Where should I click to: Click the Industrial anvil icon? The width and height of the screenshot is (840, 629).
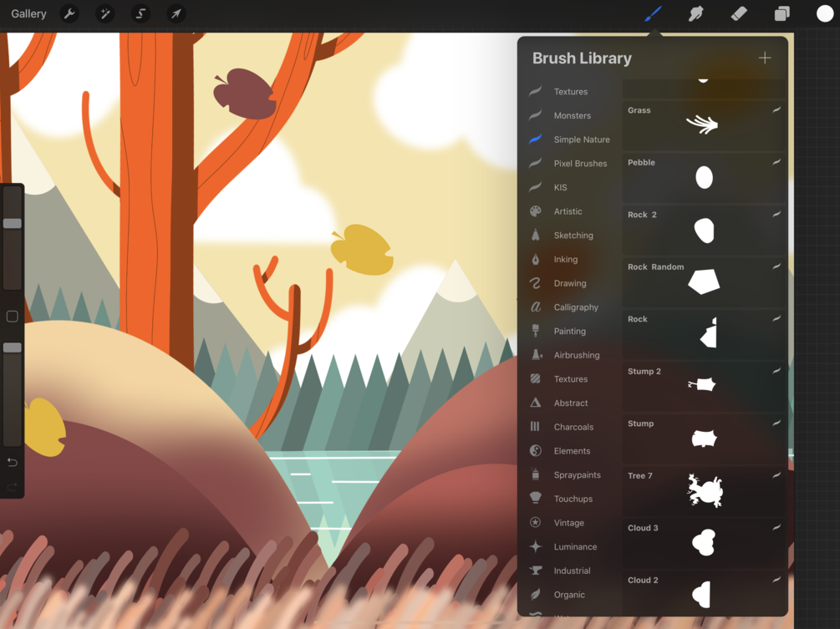(x=535, y=571)
